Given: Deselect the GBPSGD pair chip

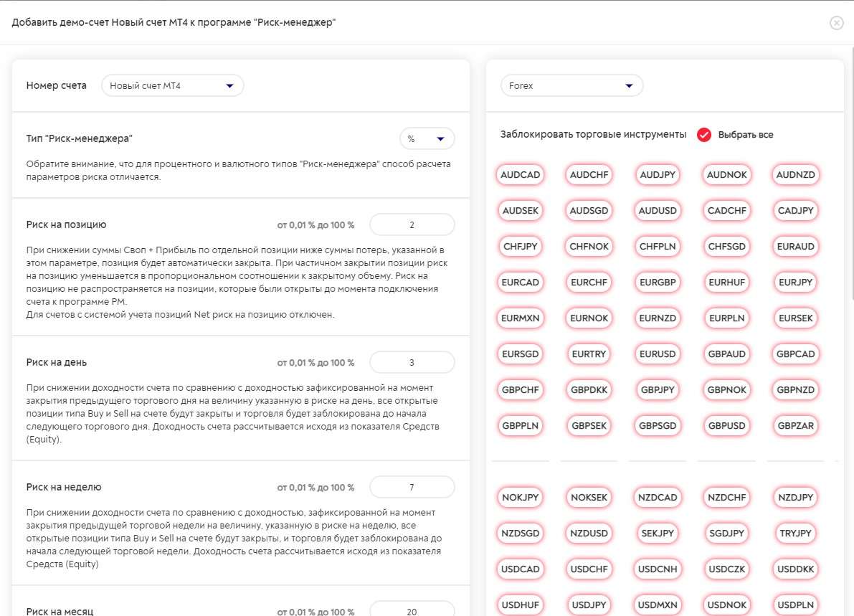Looking at the screenshot, I should [658, 427].
